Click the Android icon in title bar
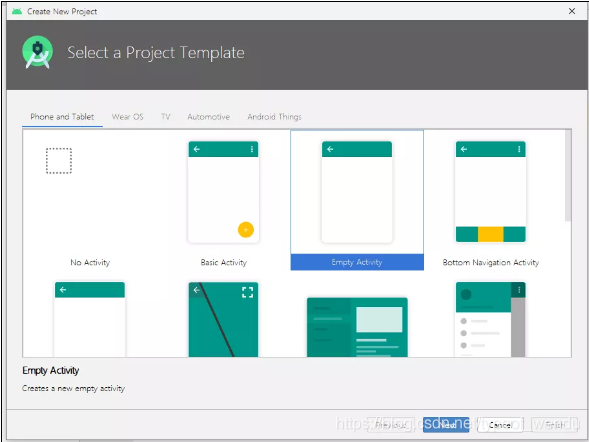 click(x=17, y=11)
